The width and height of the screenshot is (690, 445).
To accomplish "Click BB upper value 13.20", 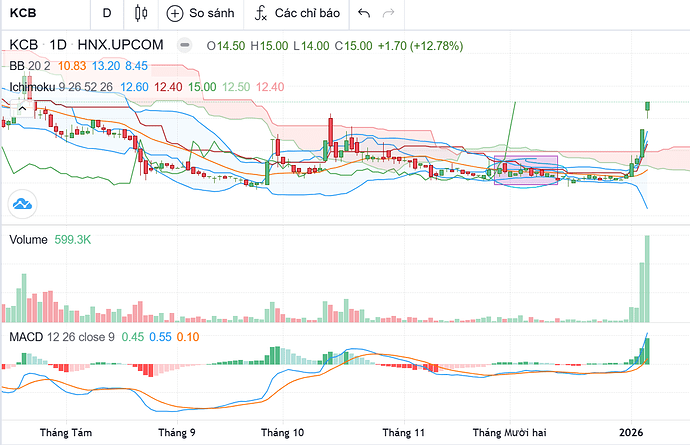I will point(106,66).
